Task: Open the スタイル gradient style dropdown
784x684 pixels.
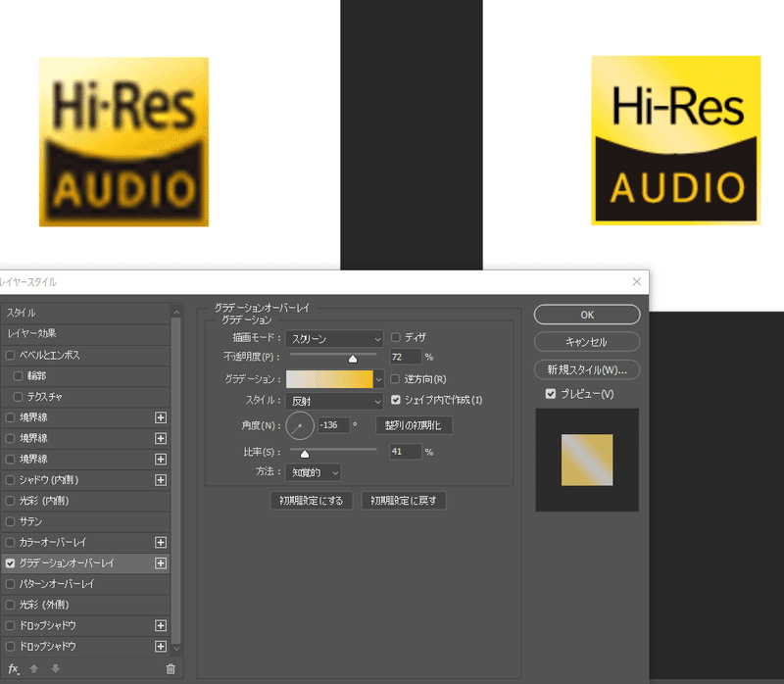Action: [334, 401]
